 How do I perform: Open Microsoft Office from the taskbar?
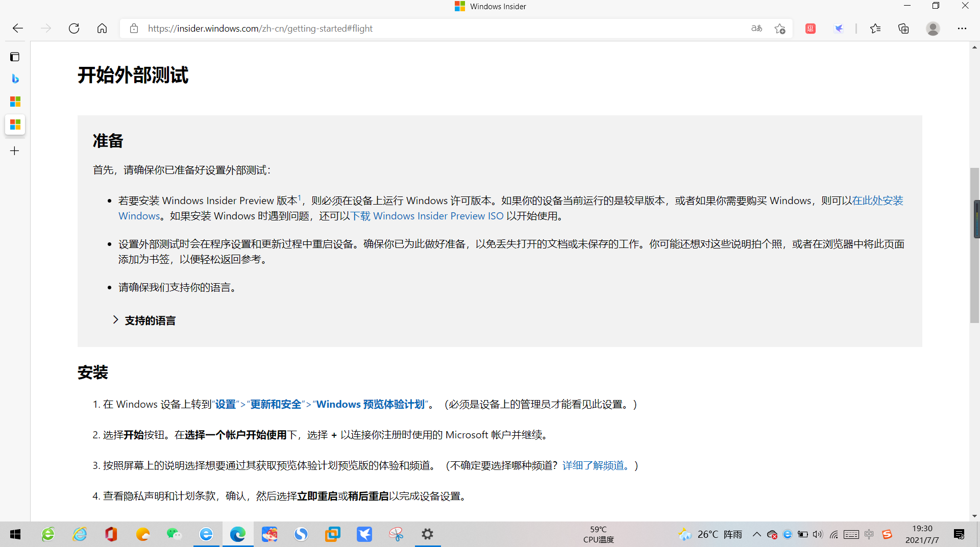(x=111, y=534)
